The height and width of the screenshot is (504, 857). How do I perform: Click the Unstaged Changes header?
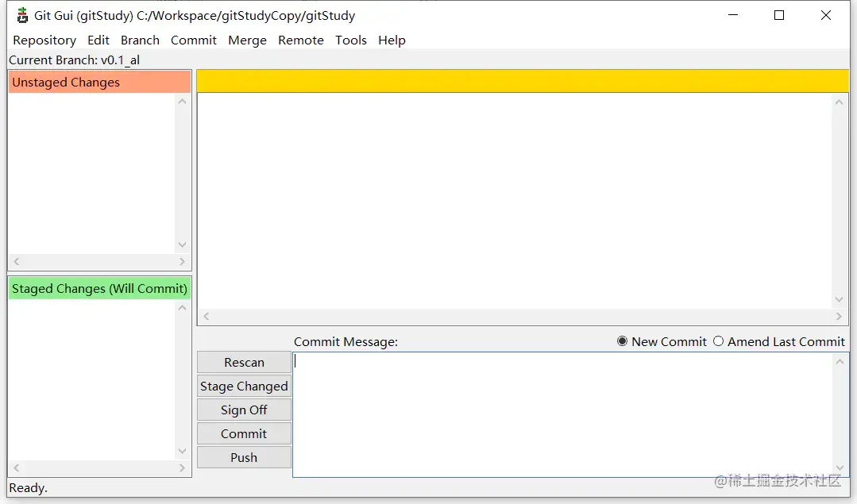point(99,82)
